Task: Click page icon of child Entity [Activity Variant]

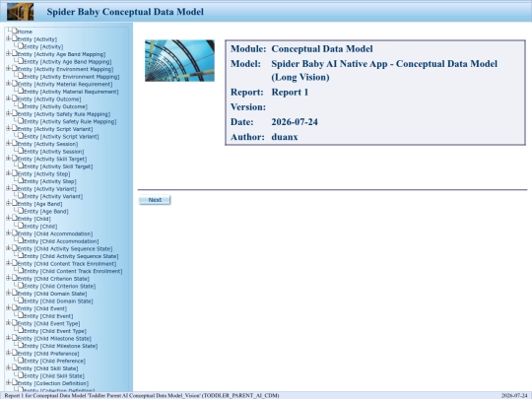Action: coord(21,195)
